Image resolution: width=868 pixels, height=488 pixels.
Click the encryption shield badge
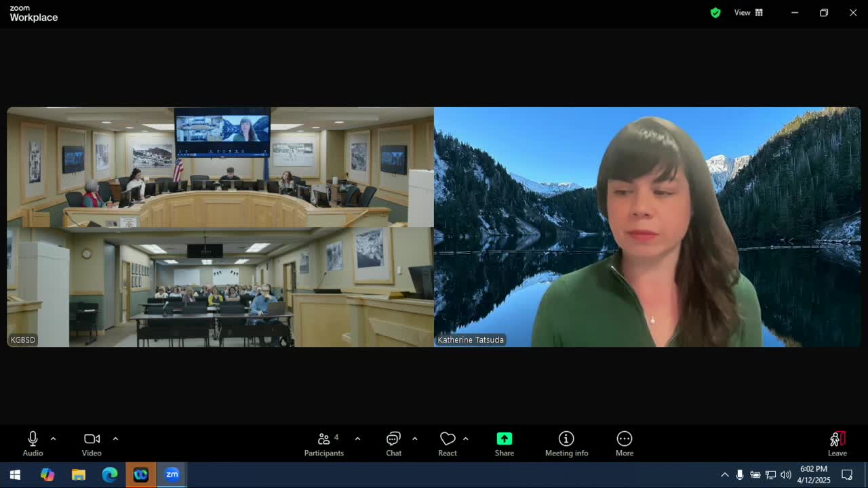[x=715, y=12]
